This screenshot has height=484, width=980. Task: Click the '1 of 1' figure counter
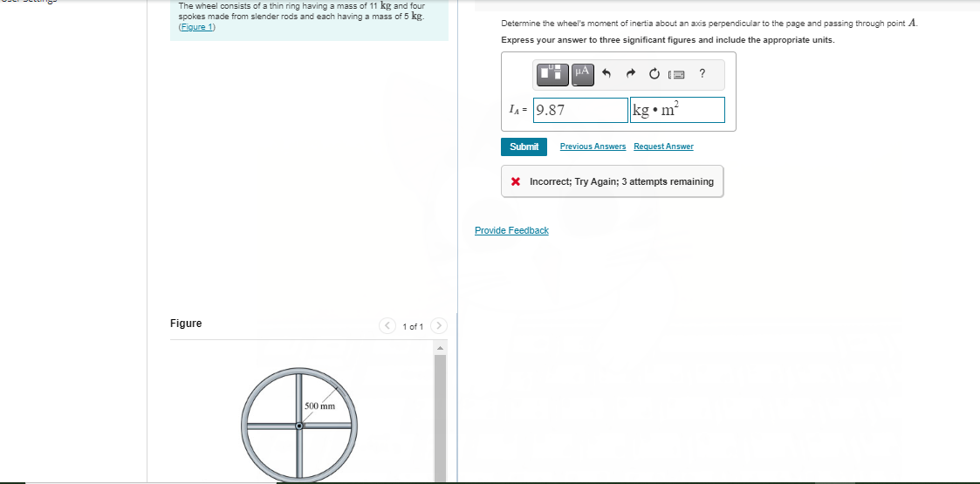(x=413, y=327)
